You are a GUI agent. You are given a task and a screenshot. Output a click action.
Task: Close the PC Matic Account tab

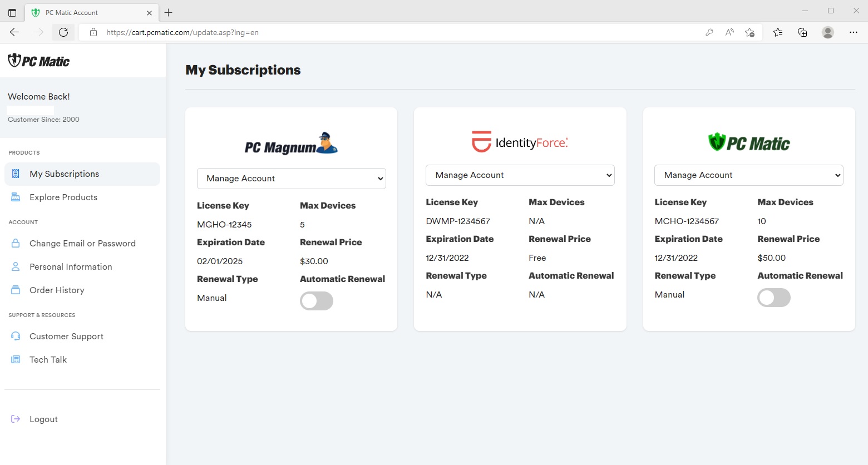[x=149, y=12]
